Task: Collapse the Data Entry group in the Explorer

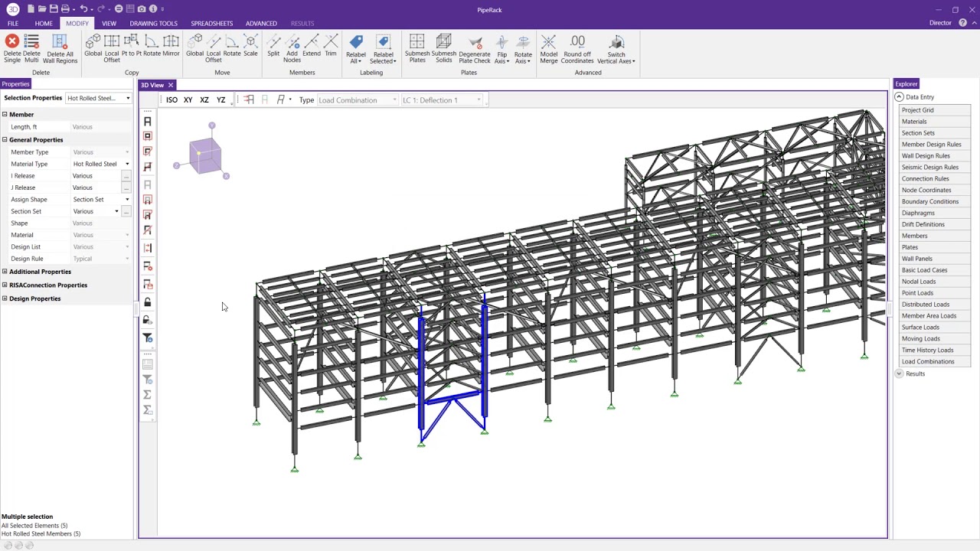Action: click(899, 97)
